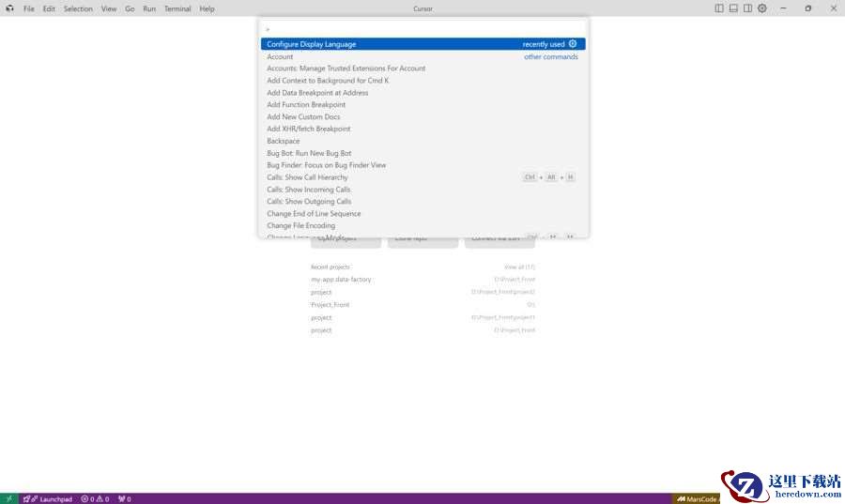Open the Help menu
The height and width of the screenshot is (504, 845).
(x=207, y=8)
